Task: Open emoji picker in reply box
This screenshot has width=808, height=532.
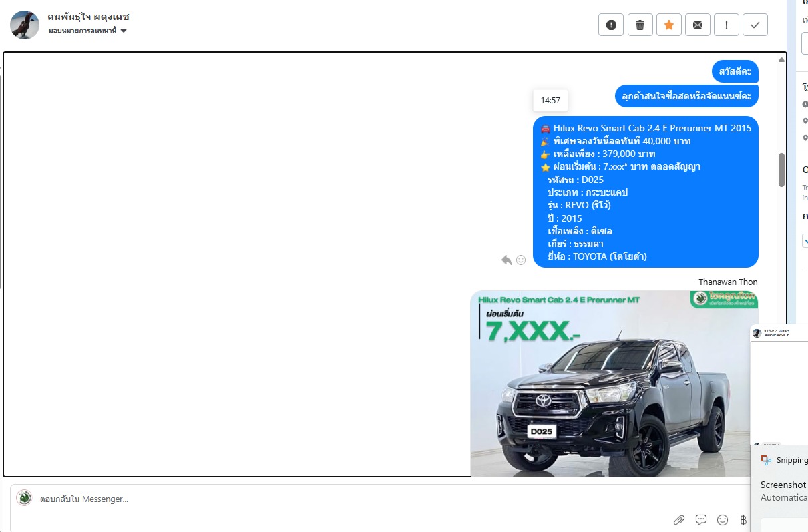Action: point(723,519)
